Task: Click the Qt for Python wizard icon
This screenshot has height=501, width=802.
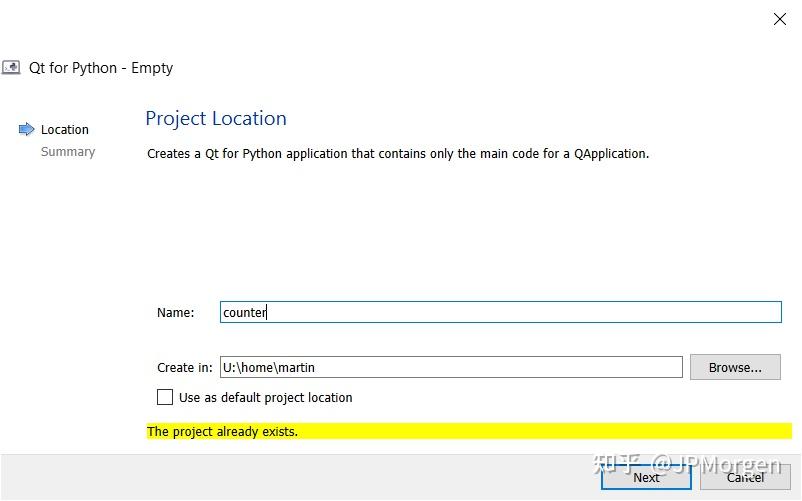Action: (10, 68)
